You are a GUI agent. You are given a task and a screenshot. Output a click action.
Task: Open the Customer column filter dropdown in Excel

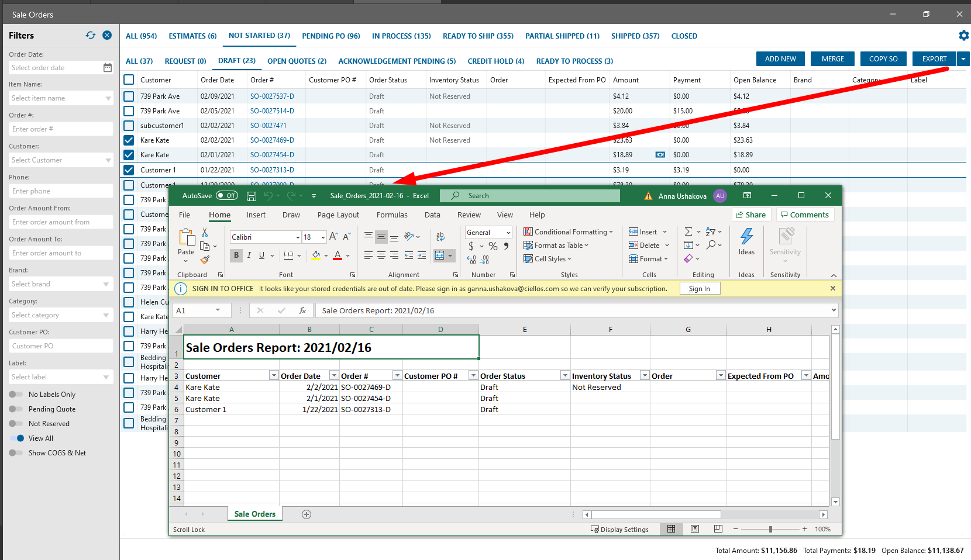pyautogui.click(x=273, y=376)
